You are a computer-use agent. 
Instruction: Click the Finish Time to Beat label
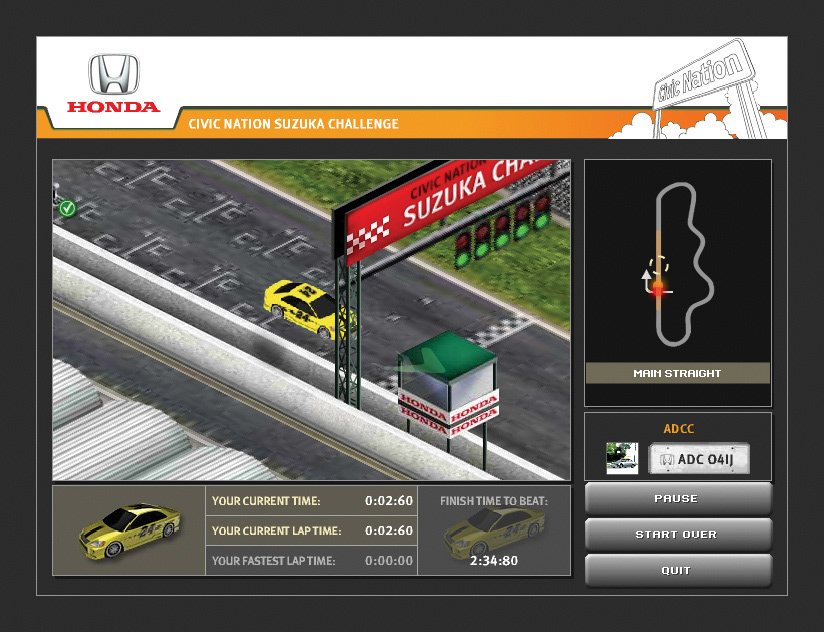pyautogui.click(x=494, y=501)
